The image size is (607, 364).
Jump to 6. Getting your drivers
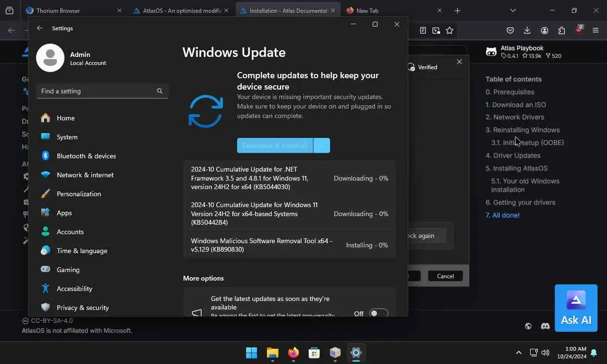pyautogui.click(x=520, y=202)
